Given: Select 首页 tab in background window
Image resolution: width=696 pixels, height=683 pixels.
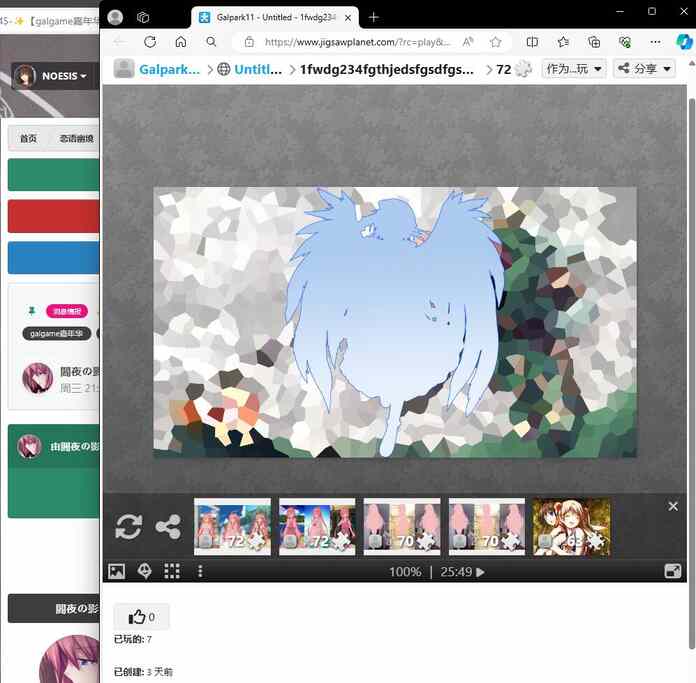Looking at the screenshot, I should coord(29,138).
